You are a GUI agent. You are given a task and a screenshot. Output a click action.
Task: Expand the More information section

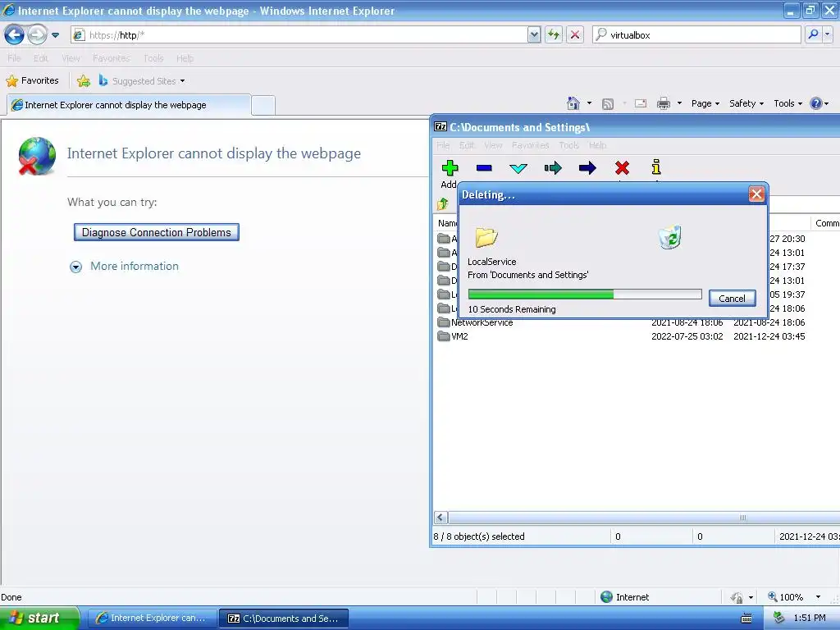click(x=76, y=267)
